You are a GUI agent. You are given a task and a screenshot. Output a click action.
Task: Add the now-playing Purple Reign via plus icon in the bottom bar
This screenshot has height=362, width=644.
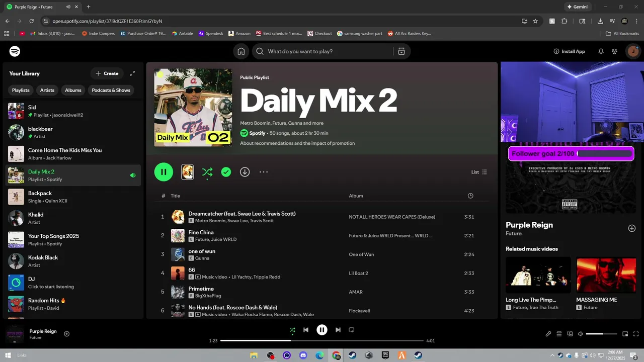[x=66, y=334]
